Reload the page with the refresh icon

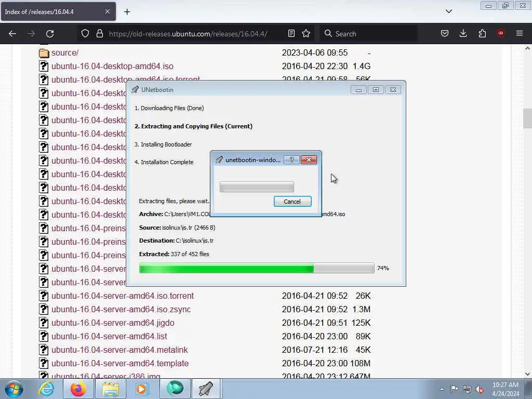tap(50, 34)
